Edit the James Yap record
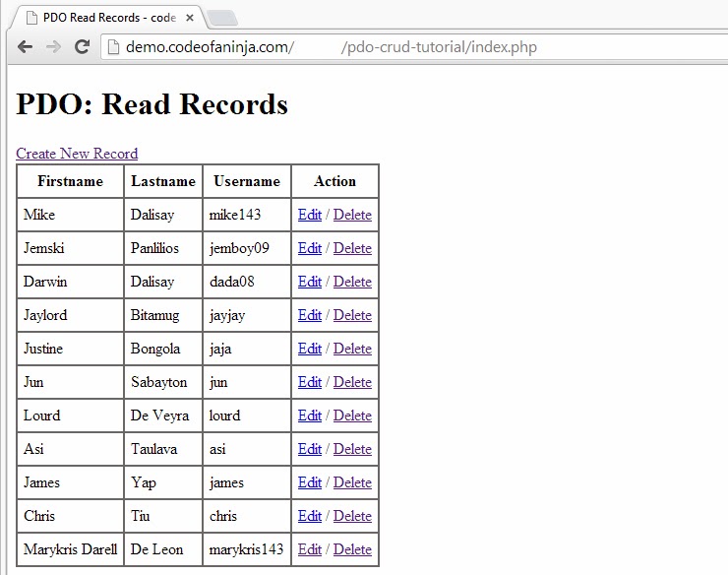728x575 pixels. [310, 482]
